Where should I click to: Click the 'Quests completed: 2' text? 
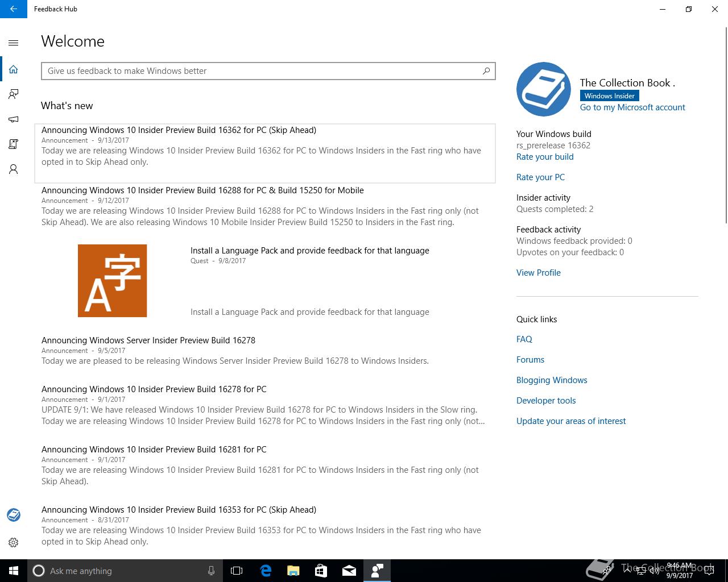click(x=555, y=209)
